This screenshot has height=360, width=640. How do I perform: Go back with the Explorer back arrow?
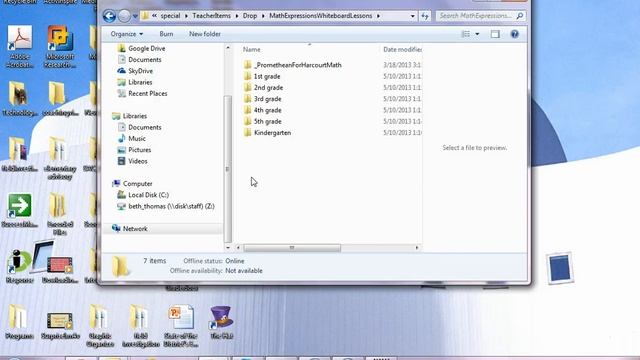[x=109, y=16]
